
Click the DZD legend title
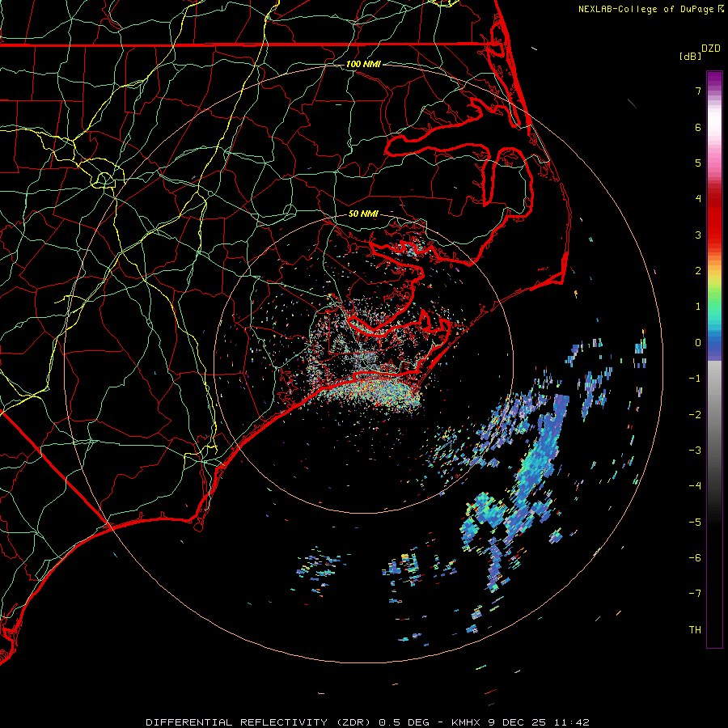(x=711, y=49)
